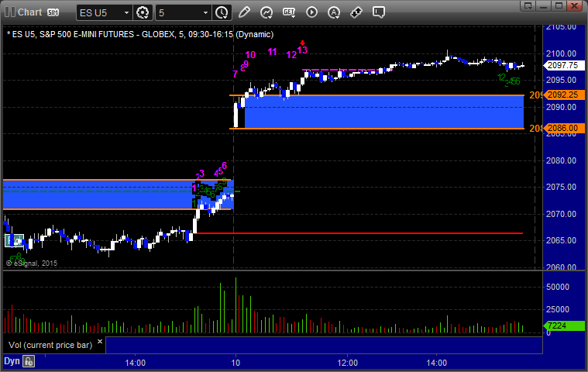
Task: Click the red horizontal support line
Action: coord(358,233)
